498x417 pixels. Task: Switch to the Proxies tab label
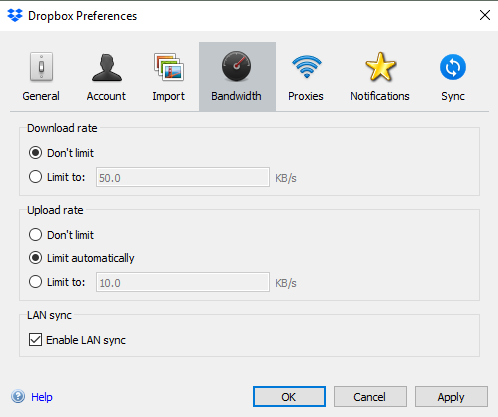pyautogui.click(x=306, y=96)
